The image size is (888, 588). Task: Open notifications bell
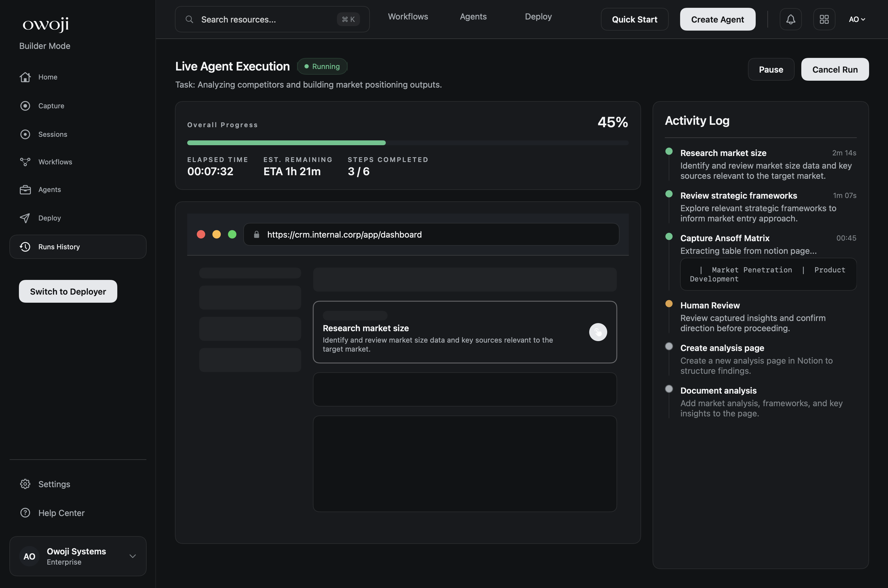click(x=790, y=19)
